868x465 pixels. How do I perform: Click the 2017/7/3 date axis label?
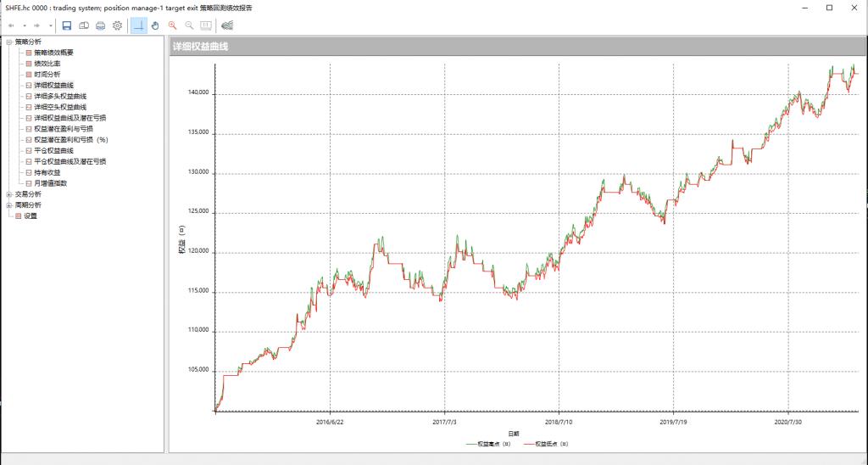tap(444, 423)
